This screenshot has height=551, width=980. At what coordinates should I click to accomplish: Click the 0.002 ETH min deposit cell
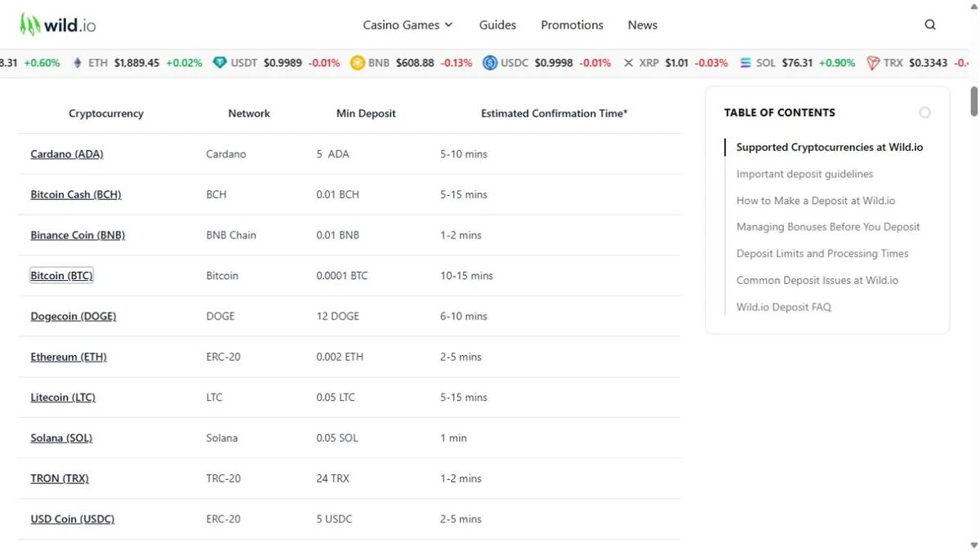point(340,357)
